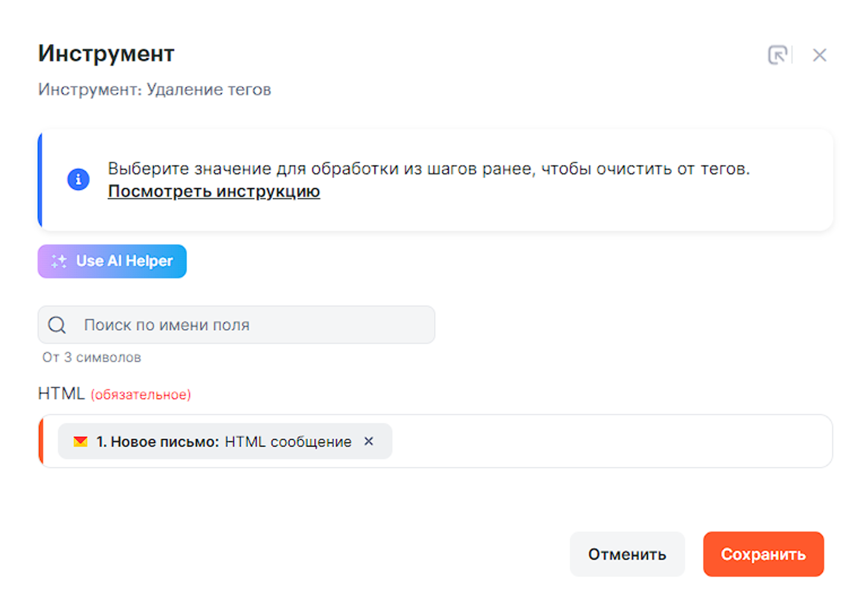Save with the Сохранить button
This screenshot has height=615, width=868.
pos(763,554)
